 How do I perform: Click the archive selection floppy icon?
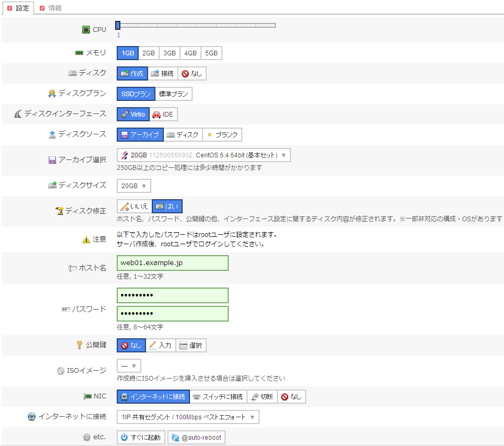[x=52, y=160]
